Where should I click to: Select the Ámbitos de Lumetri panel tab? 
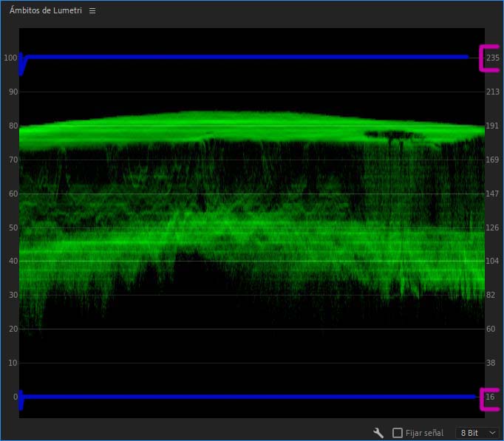[46, 10]
